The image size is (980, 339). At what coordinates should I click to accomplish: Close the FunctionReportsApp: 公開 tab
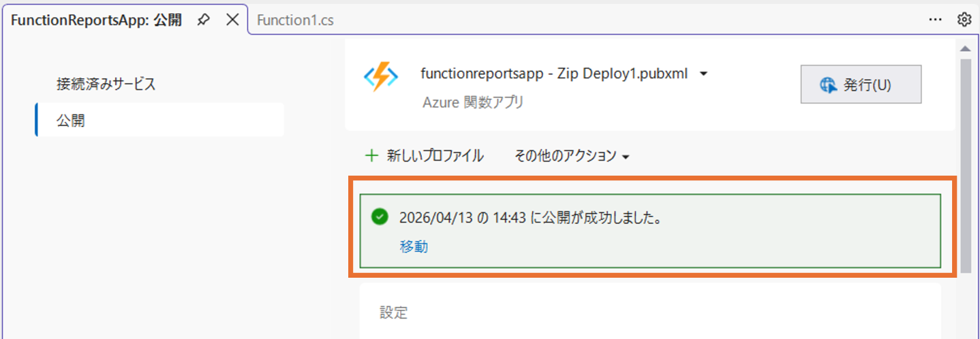pyautogui.click(x=232, y=20)
